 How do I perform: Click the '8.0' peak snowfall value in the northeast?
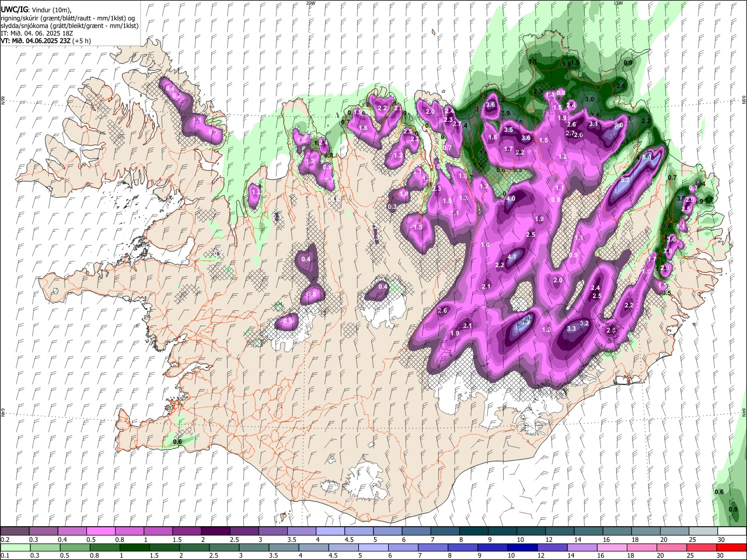pyautogui.click(x=647, y=157)
